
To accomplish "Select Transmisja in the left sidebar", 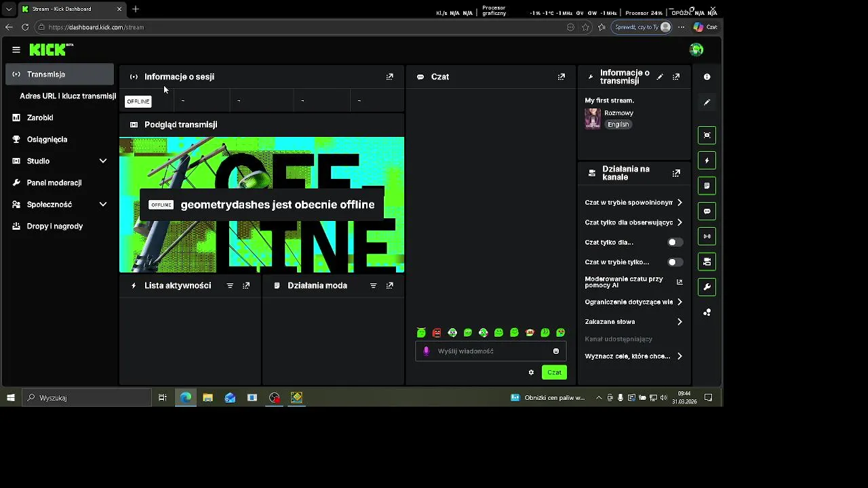I will [x=60, y=75].
